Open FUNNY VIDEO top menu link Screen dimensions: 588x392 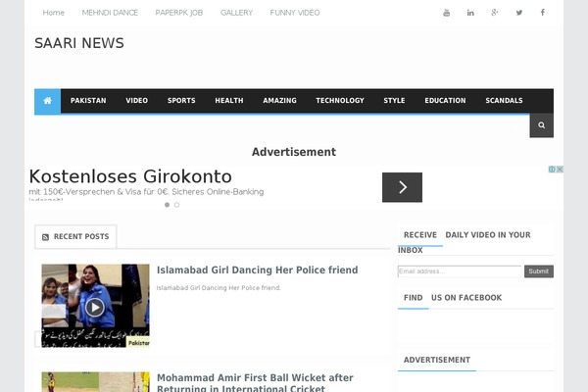[x=295, y=13]
